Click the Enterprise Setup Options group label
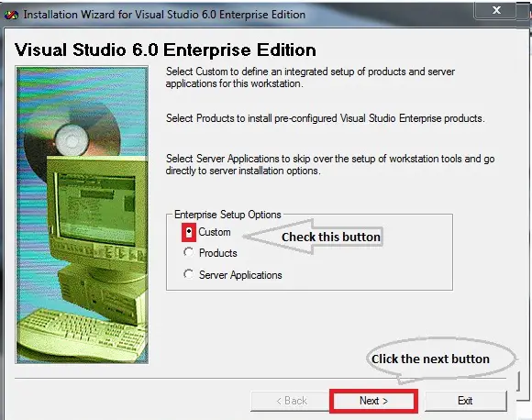532x420 pixels. point(227,215)
